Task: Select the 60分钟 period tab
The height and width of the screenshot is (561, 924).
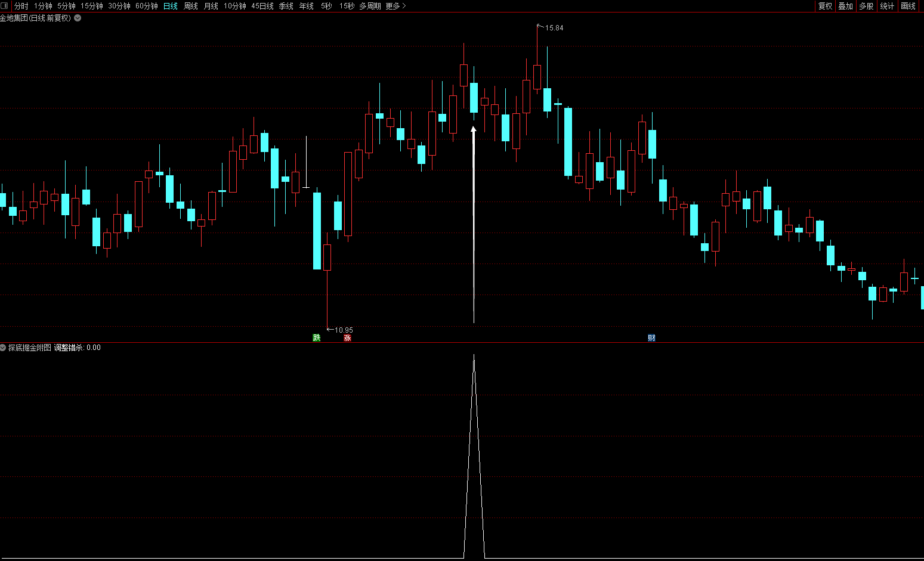Action: click(x=147, y=6)
